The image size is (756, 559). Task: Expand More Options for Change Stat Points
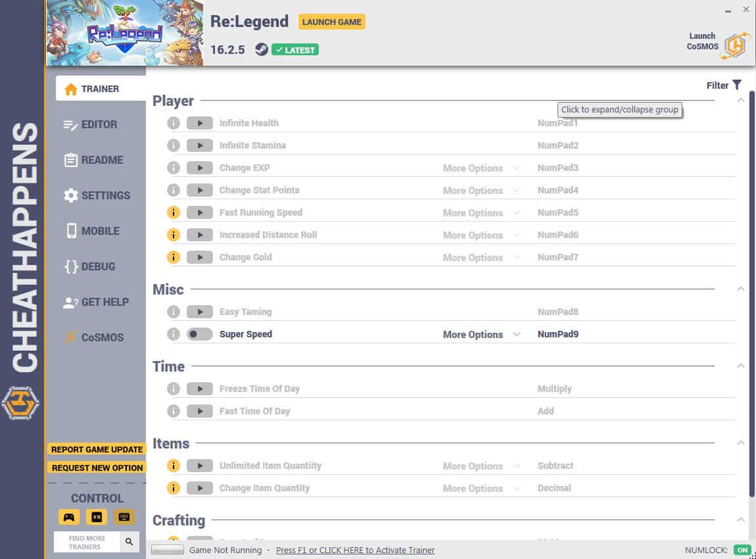(x=481, y=191)
